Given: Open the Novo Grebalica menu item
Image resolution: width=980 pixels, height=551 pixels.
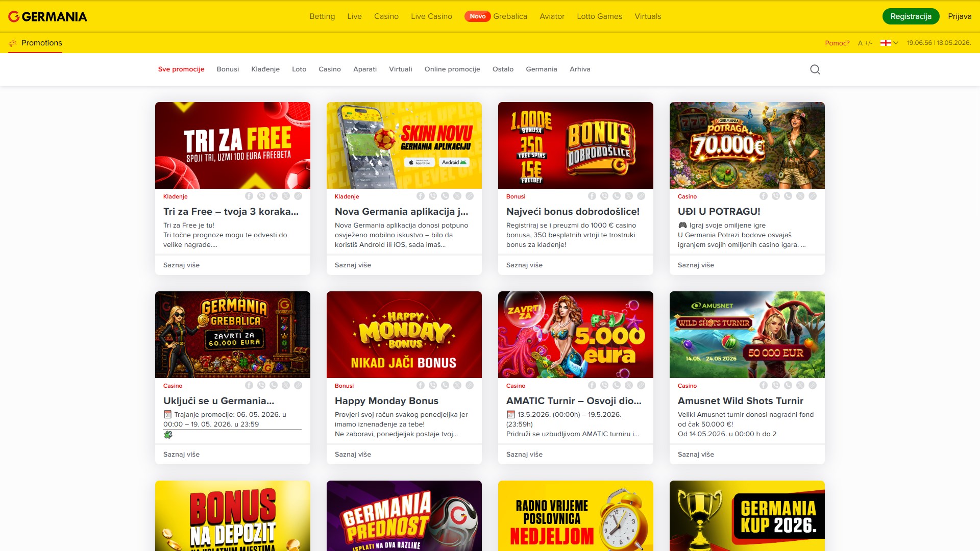Looking at the screenshot, I should tap(496, 16).
